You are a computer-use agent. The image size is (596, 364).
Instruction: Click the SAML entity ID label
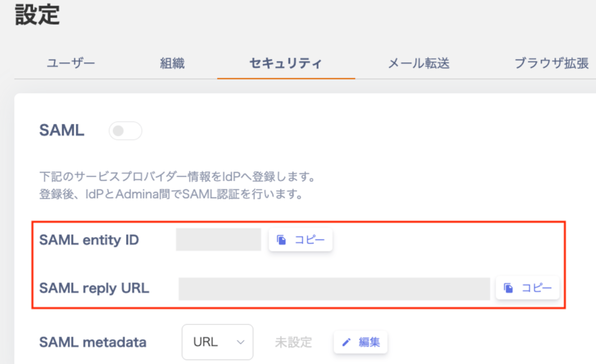coord(89,240)
